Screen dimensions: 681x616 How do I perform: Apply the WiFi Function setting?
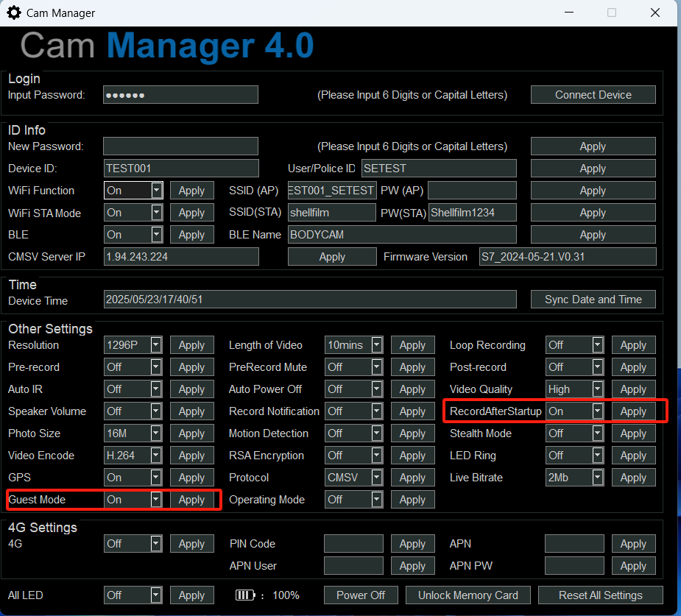click(191, 191)
